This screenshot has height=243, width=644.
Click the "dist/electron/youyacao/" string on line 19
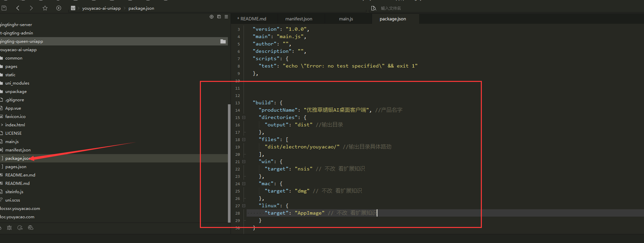[302, 147]
